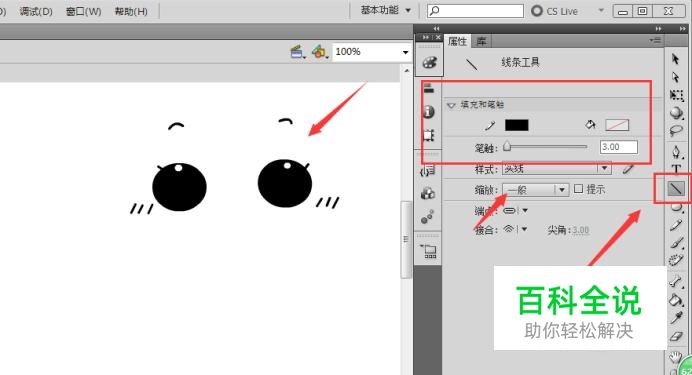Select the Free Transform tool

tap(676, 95)
